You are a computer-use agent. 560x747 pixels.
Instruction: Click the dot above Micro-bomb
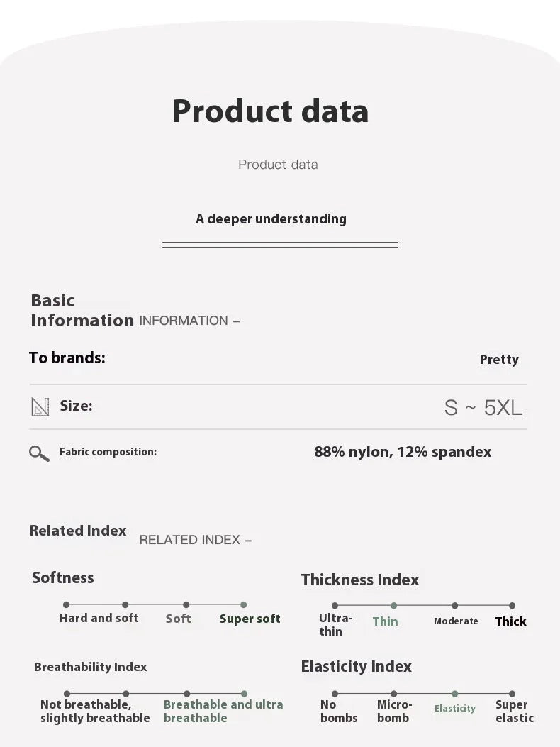click(x=394, y=694)
